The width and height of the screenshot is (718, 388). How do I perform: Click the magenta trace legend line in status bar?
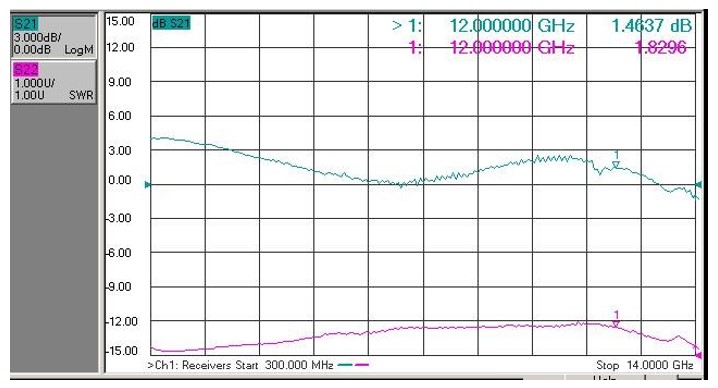361,365
